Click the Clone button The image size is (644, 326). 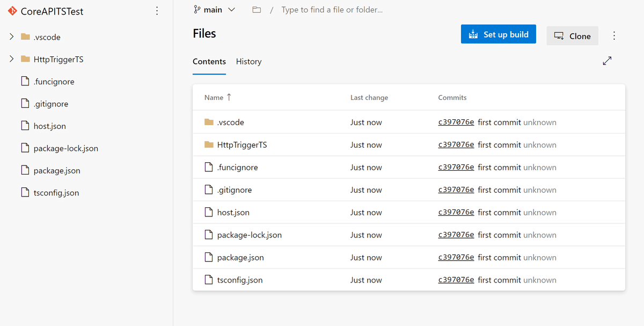tap(572, 35)
